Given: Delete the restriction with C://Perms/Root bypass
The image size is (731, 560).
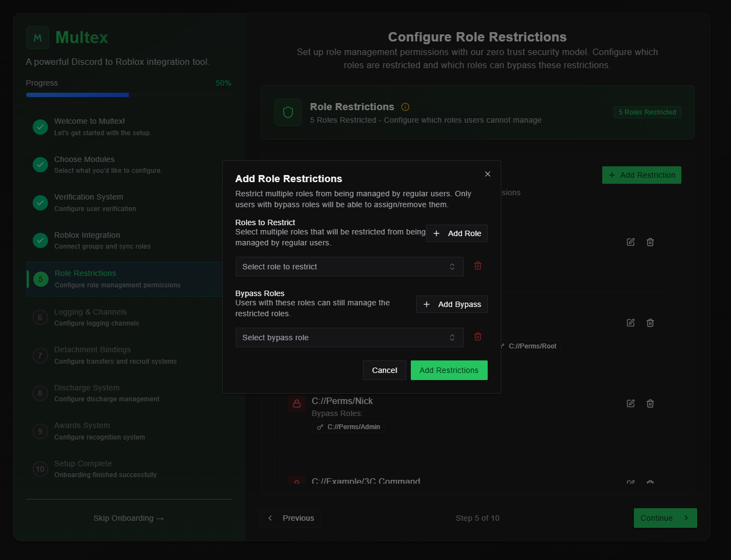Looking at the screenshot, I should click(650, 323).
